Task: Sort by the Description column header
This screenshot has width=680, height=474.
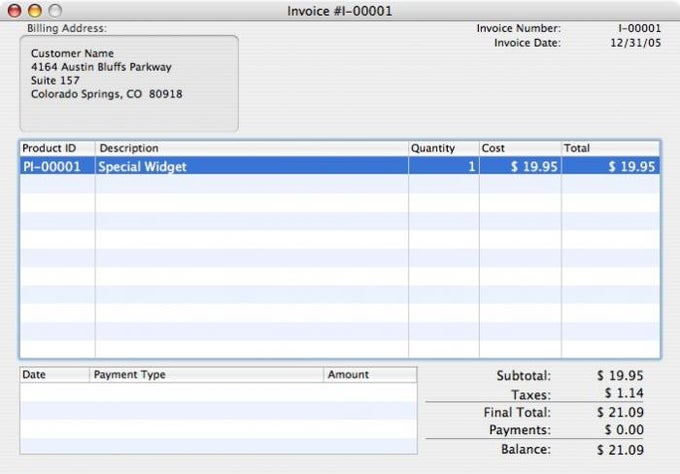Action: [x=252, y=148]
